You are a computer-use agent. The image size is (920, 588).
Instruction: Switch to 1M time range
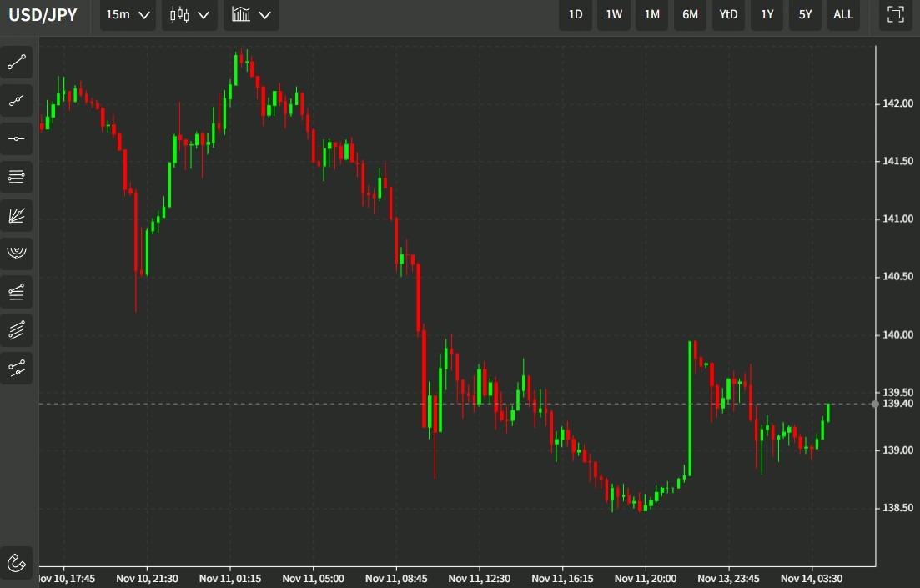652,15
